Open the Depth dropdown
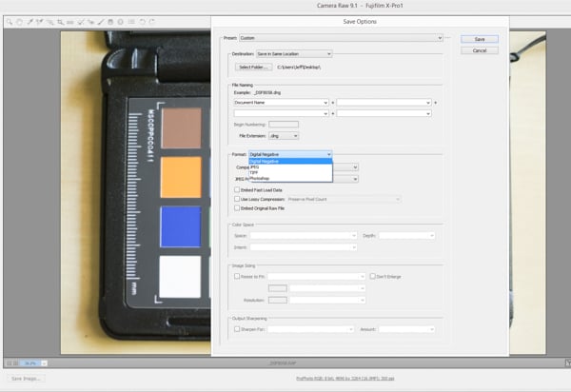Screen dimensions: 571x392 (406, 236)
